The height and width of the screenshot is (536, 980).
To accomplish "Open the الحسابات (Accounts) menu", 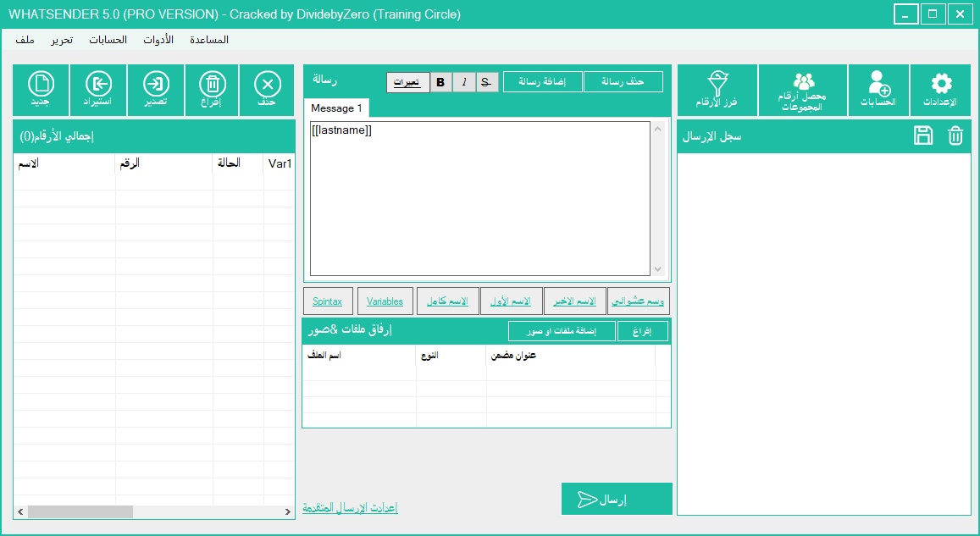I will tap(108, 39).
